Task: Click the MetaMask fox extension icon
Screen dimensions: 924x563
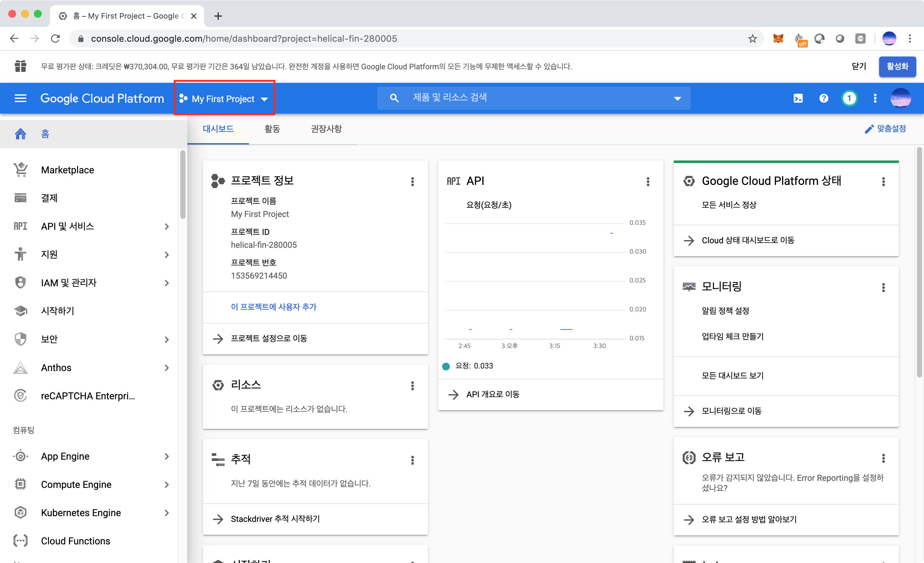Action: (778, 38)
